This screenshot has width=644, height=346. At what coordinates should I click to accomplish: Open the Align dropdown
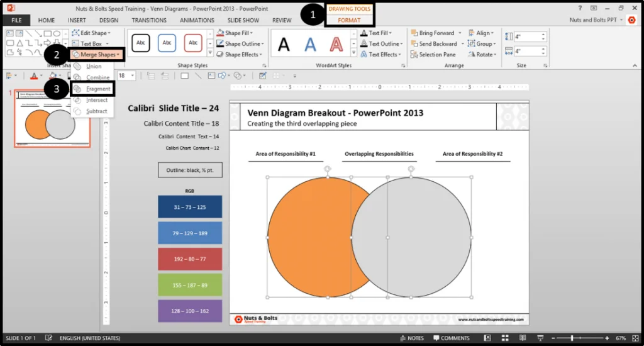(x=481, y=33)
